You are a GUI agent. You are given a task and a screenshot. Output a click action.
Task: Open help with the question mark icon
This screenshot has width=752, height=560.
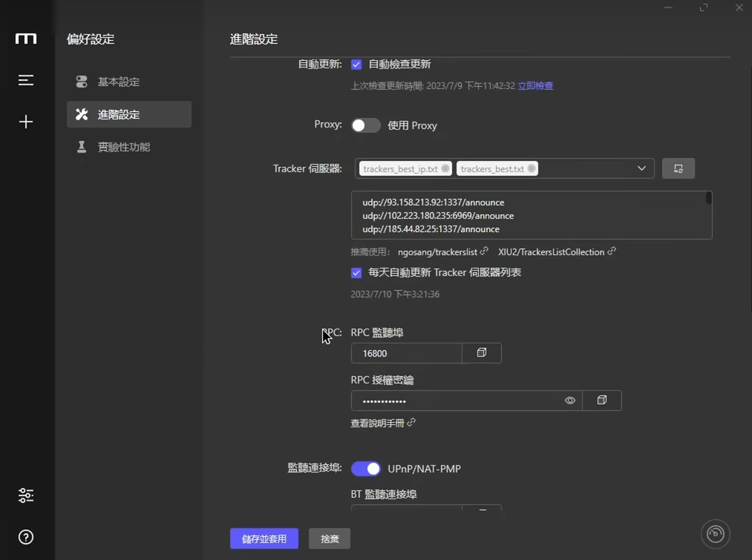[x=26, y=536]
